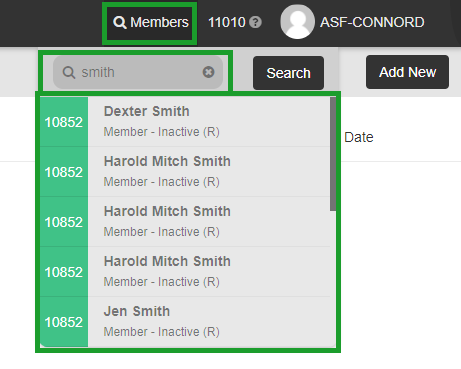This screenshot has height=369, width=461.
Task: Click the help question mark next to 11010
Action: point(256,22)
